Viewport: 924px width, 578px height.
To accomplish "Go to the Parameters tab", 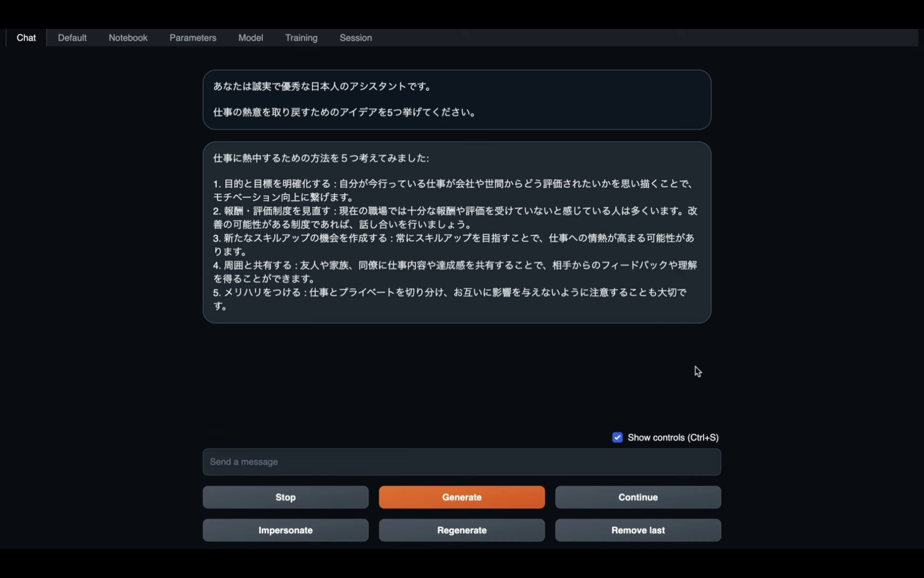I will pos(193,38).
